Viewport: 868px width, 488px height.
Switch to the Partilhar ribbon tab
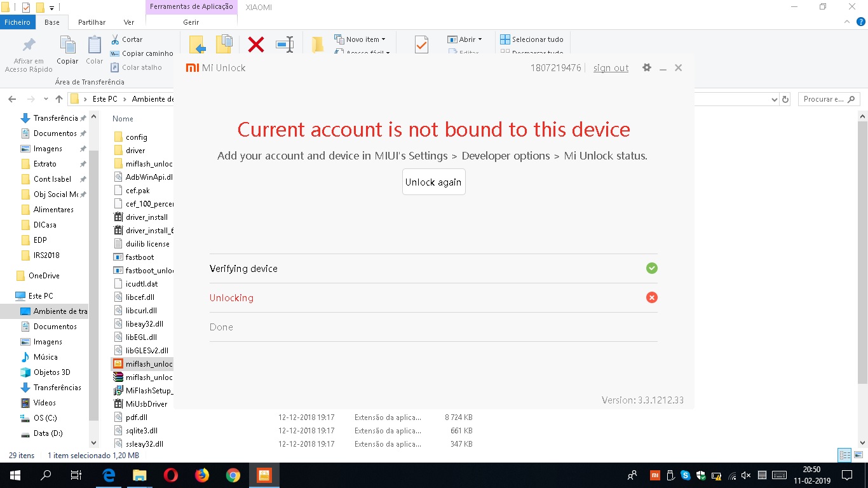coord(92,22)
